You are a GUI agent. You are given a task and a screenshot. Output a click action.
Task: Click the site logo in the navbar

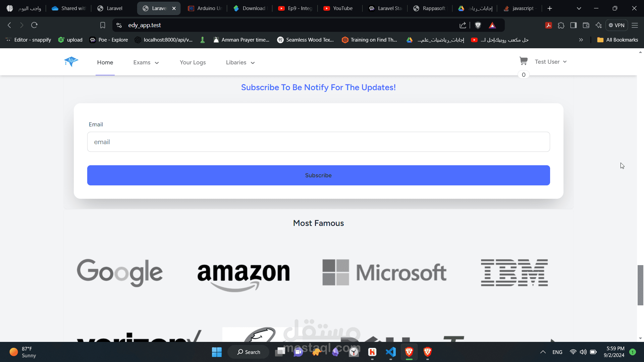point(71,62)
